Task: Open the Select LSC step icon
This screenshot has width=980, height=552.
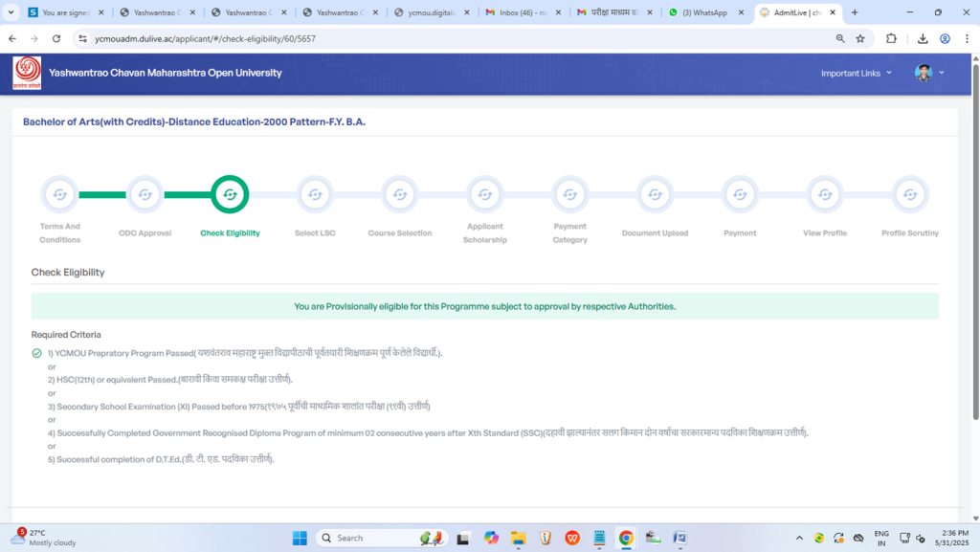Action: pos(315,194)
